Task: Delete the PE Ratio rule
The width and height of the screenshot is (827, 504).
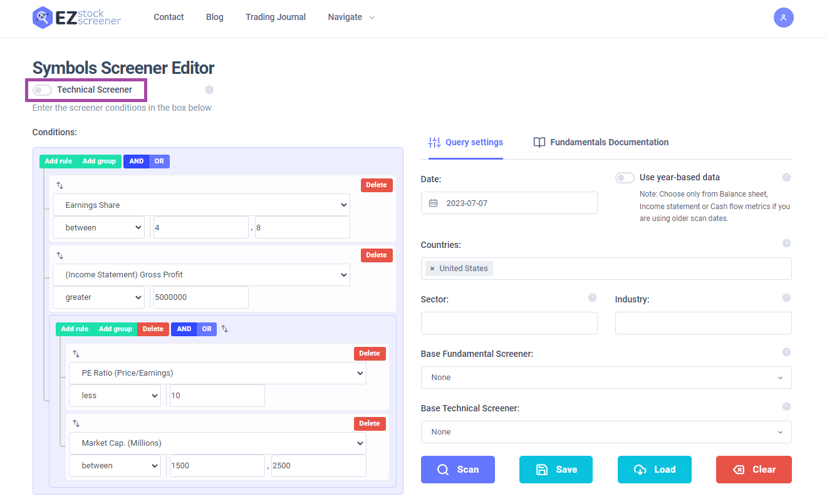Action: (370, 354)
